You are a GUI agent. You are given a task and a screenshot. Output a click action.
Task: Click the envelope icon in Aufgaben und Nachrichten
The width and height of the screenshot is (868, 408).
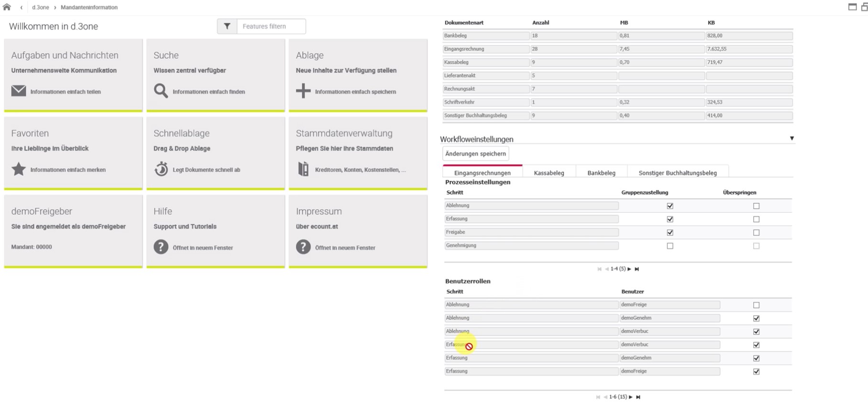coord(19,91)
